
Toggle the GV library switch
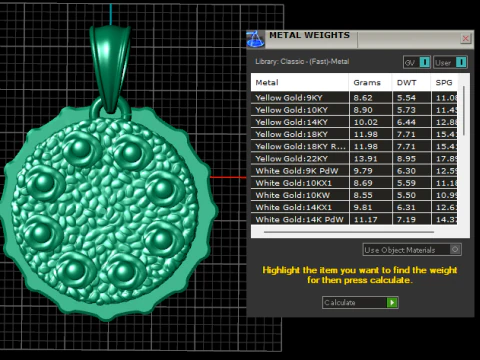(417, 62)
